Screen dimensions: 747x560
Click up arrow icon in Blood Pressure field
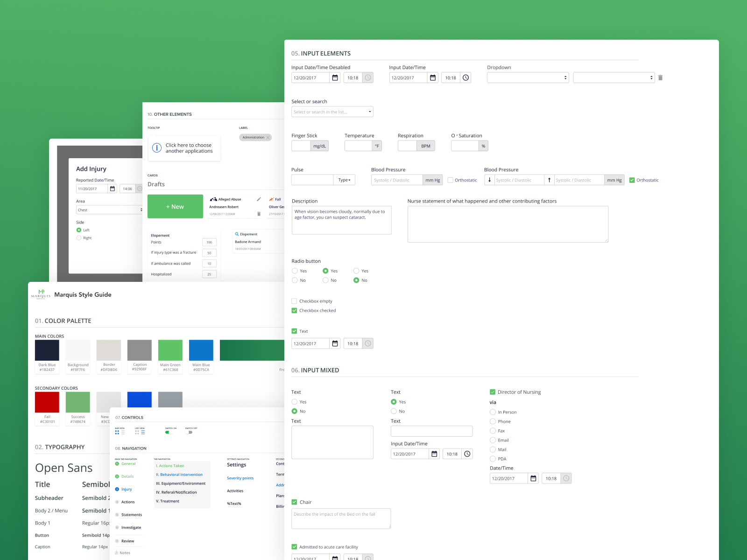[x=549, y=180]
